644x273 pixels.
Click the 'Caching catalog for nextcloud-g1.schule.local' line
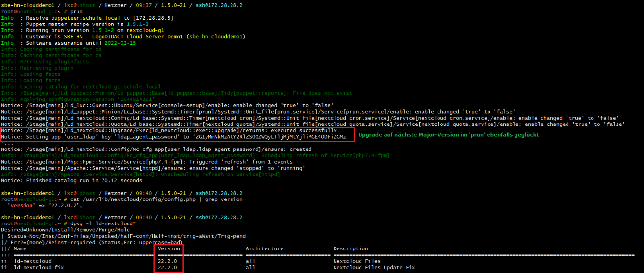(81, 87)
